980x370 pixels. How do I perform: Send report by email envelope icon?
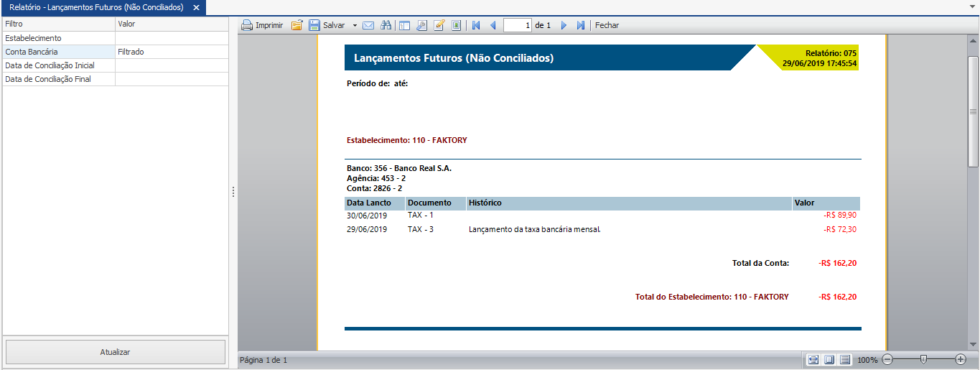[x=368, y=25]
